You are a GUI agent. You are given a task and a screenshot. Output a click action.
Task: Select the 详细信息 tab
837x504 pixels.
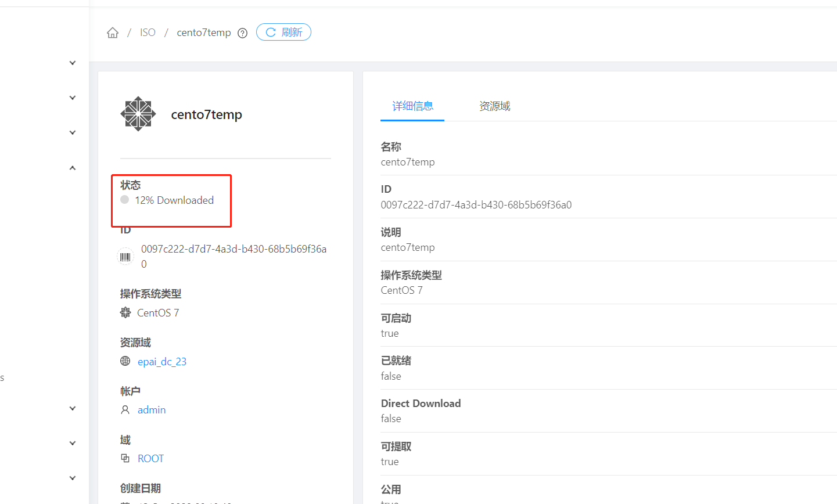[x=412, y=106]
